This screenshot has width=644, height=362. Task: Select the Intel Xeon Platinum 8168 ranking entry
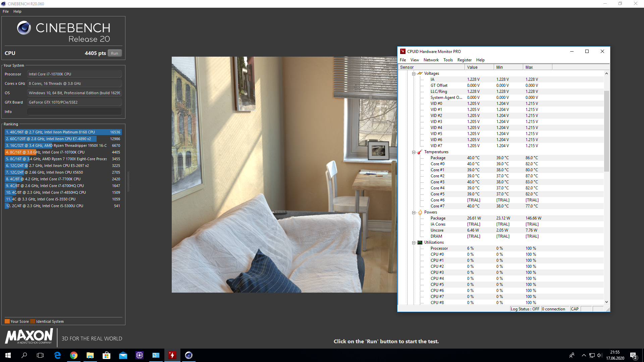(63, 132)
